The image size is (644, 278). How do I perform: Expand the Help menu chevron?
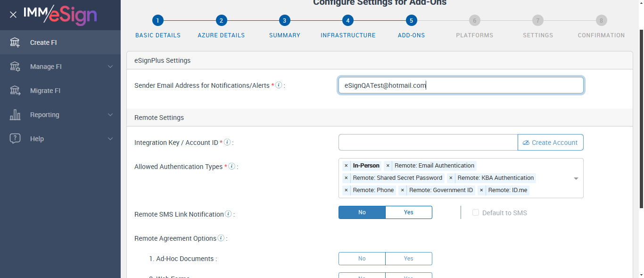point(110,139)
